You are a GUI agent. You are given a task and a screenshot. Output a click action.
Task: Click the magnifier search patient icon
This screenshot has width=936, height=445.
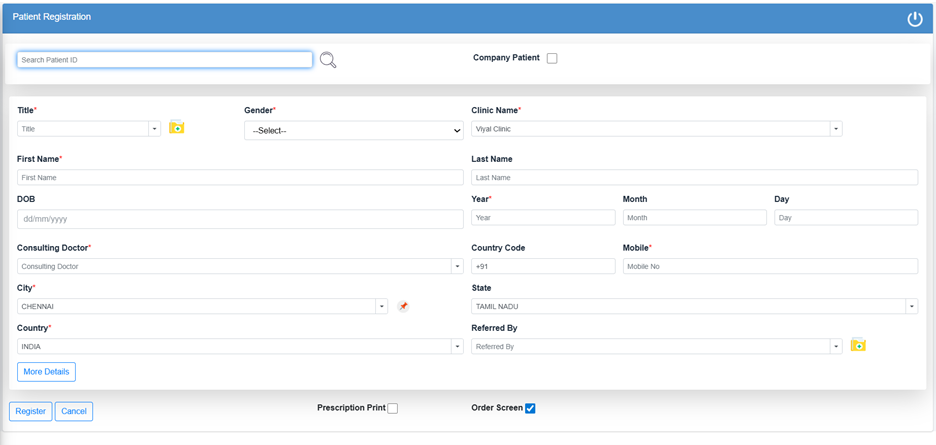point(328,60)
